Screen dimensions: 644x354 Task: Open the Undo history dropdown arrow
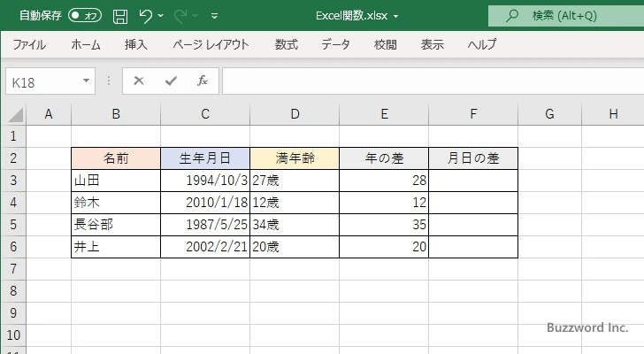161,16
